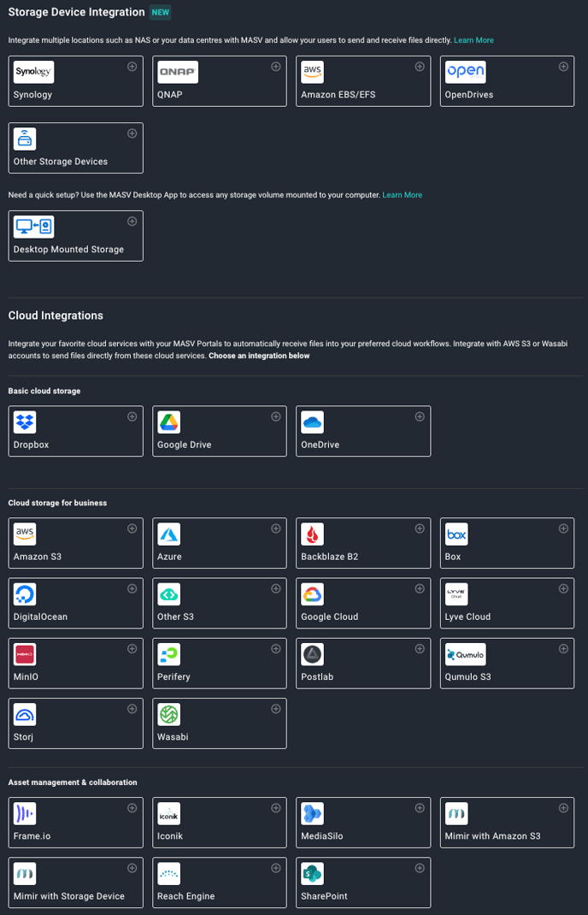Click the Google Drive logo icon
This screenshot has height=915, width=588.
(x=169, y=422)
